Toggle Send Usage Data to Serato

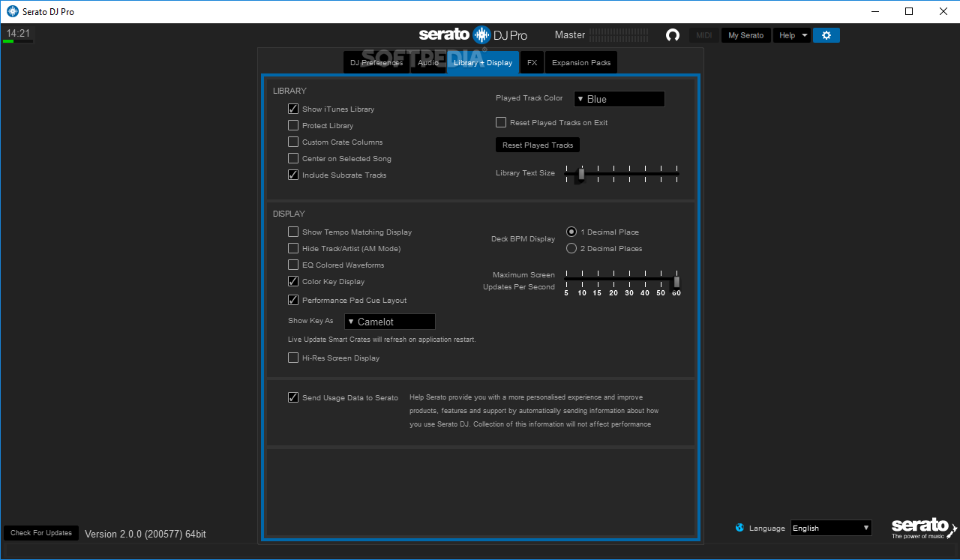point(293,398)
